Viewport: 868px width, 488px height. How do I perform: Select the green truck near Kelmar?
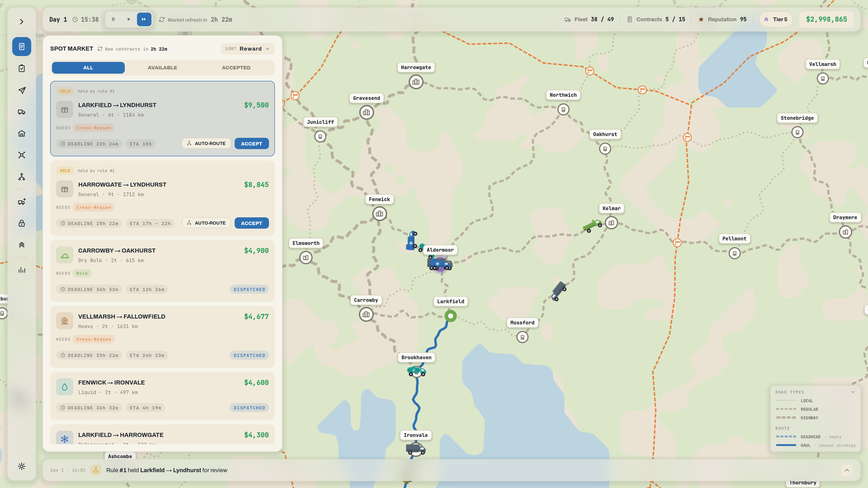592,226
